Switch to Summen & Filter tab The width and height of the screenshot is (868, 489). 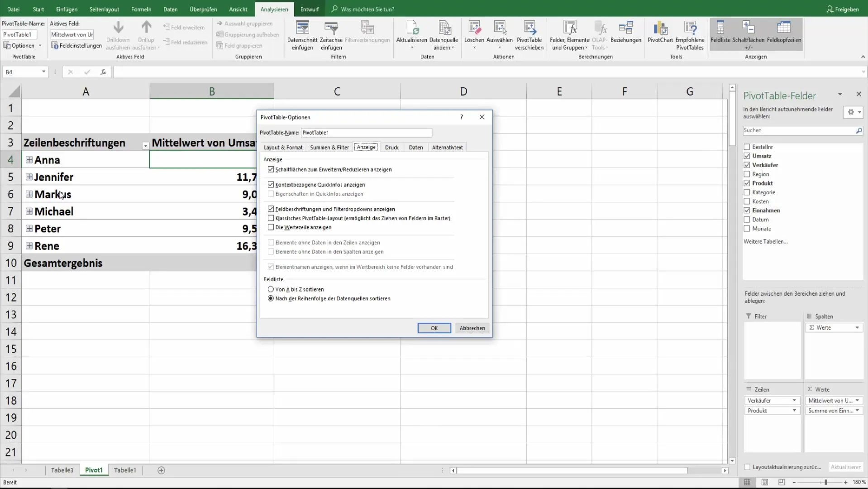(x=329, y=148)
